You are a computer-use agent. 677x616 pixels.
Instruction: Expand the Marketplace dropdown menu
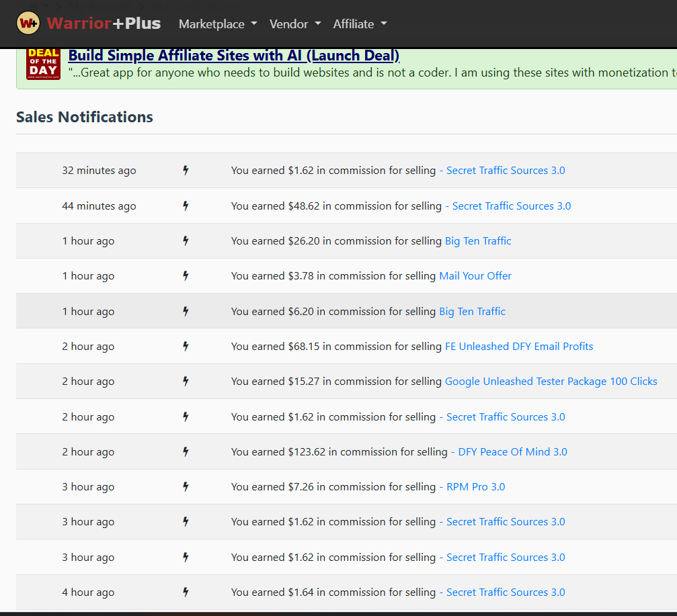pos(218,24)
